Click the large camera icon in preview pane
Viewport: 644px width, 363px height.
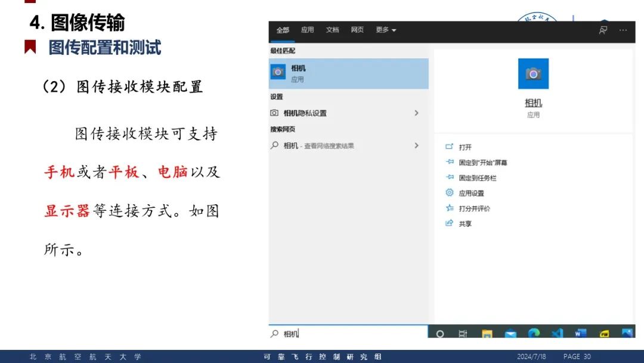[x=533, y=74]
